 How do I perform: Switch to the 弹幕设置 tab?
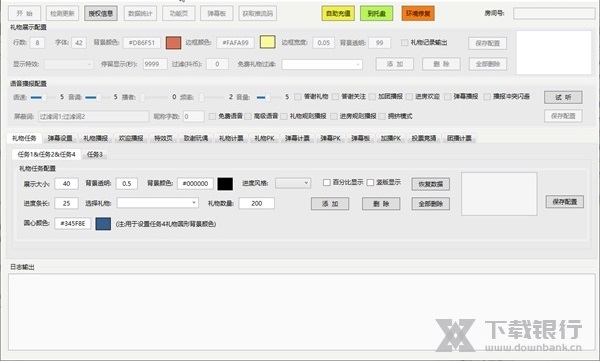[60, 138]
